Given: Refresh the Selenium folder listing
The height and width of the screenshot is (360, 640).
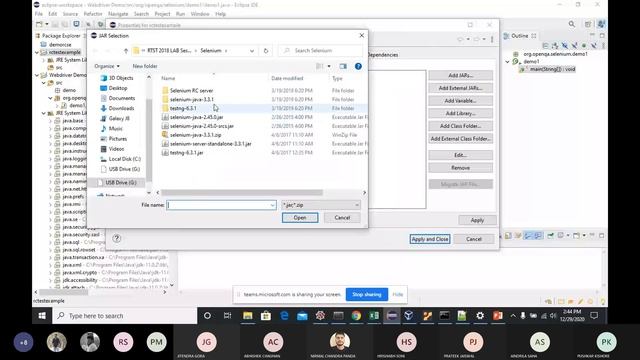Looking at the screenshot, I should click(x=266, y=51).
